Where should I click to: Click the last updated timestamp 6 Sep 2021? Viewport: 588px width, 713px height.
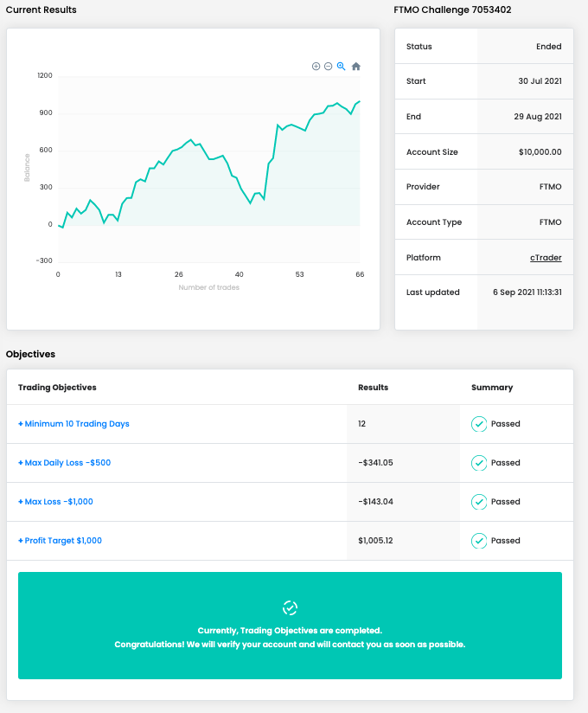[527, 292]
